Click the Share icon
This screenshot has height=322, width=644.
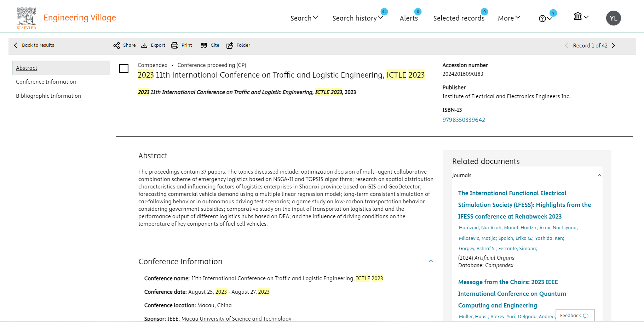[x=116, y=45]
